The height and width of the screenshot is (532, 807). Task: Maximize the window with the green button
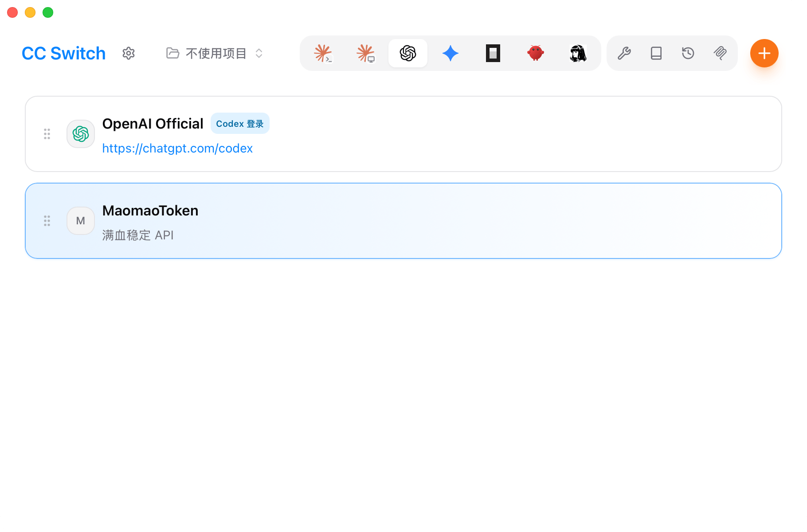(48, 12)
